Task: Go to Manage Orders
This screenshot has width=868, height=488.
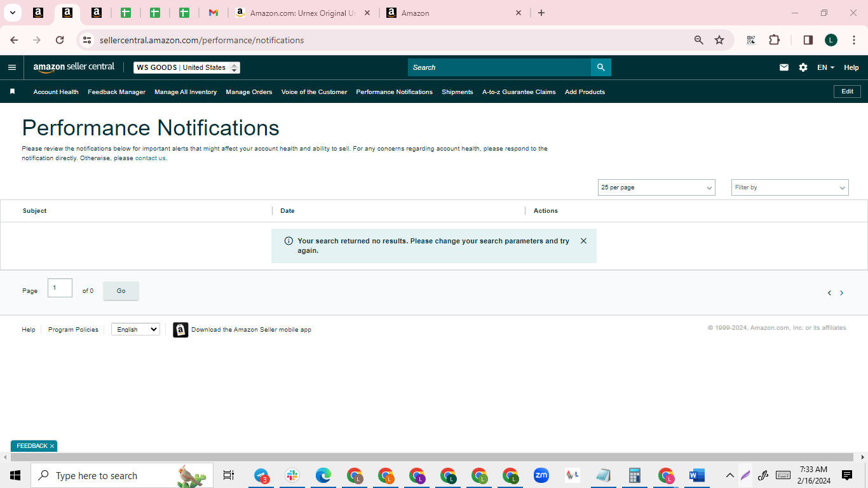Action: [249, 92]
